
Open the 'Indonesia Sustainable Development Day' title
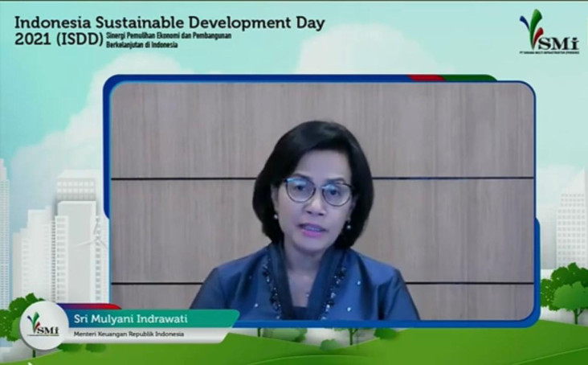point(169,23)
